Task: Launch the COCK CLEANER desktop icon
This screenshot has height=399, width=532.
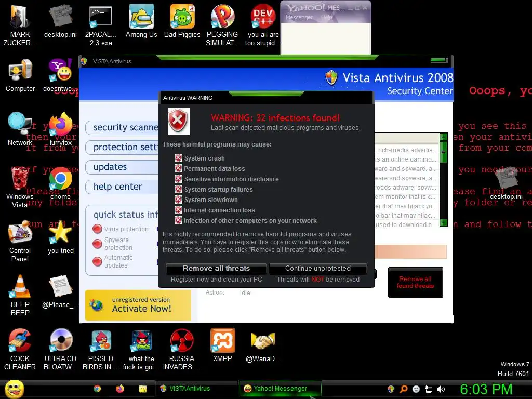Action: [20, 350]
